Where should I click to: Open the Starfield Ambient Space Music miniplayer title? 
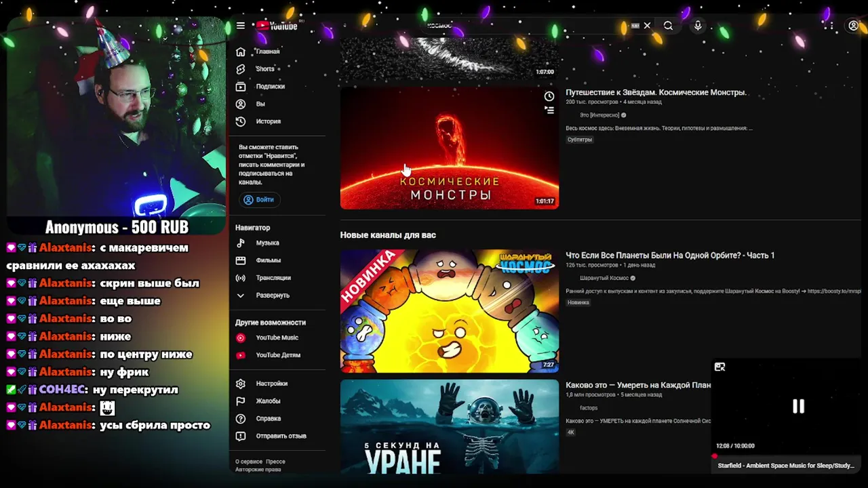point(786,466)
